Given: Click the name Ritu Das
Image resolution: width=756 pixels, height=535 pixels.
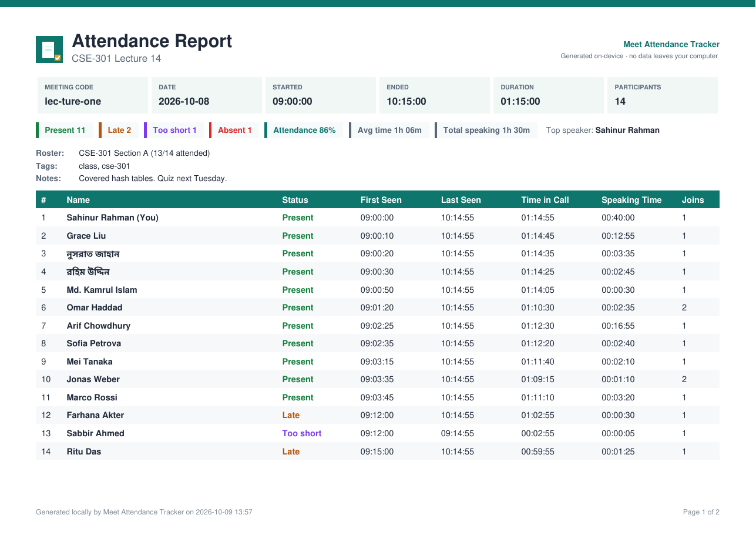Looking at the screenshot, I should [x=84, y=452].
